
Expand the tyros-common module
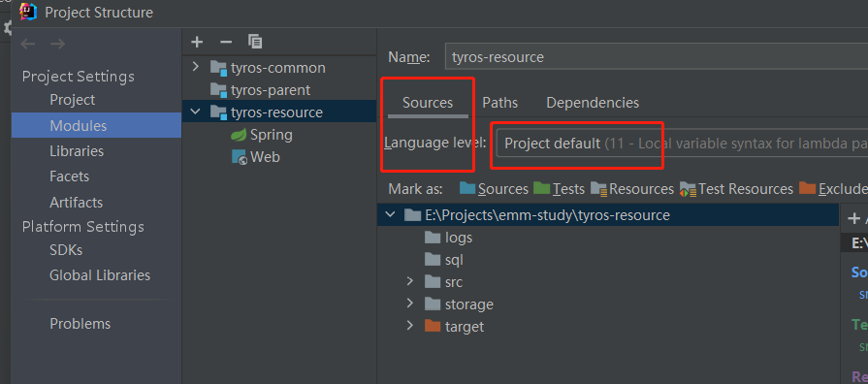(195, 67)
